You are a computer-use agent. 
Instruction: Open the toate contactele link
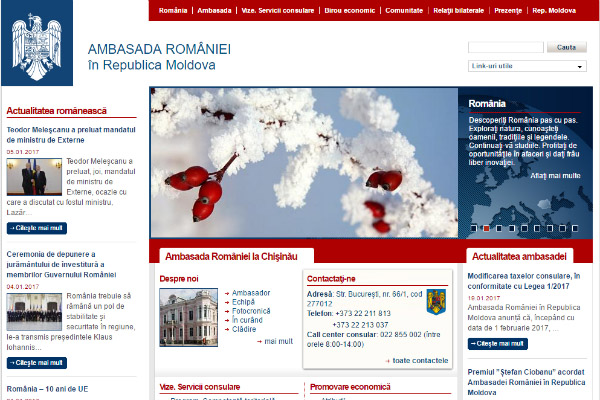pyautogui.click(x=420, y=359)
